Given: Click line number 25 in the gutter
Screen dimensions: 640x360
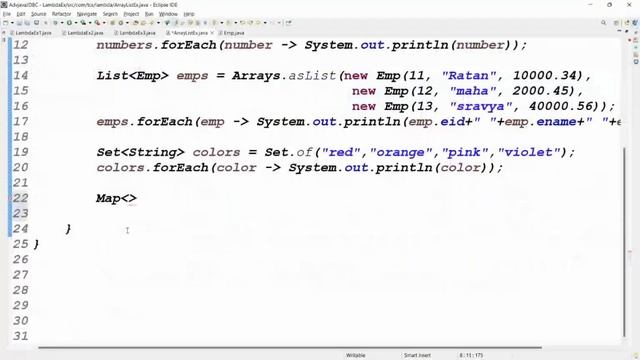Looking at the screenshot, I should coord(20,244).
